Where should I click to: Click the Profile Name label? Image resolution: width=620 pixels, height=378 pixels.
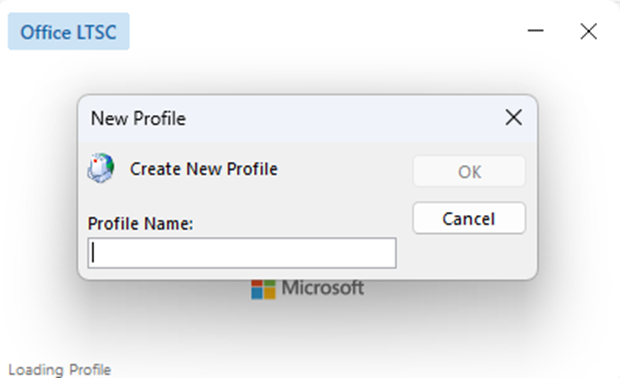coord(140,223)
